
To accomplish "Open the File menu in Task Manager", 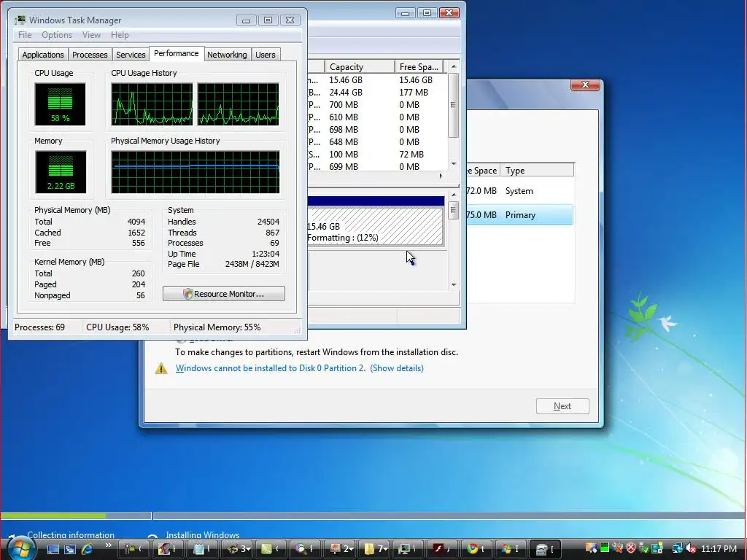I will tap(25, 35).
